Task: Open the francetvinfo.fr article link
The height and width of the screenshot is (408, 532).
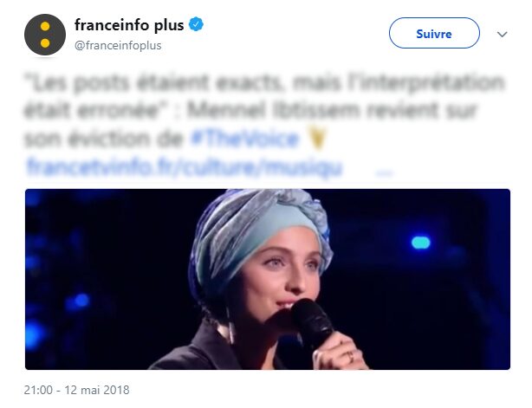Action: (x=185, y=167)
